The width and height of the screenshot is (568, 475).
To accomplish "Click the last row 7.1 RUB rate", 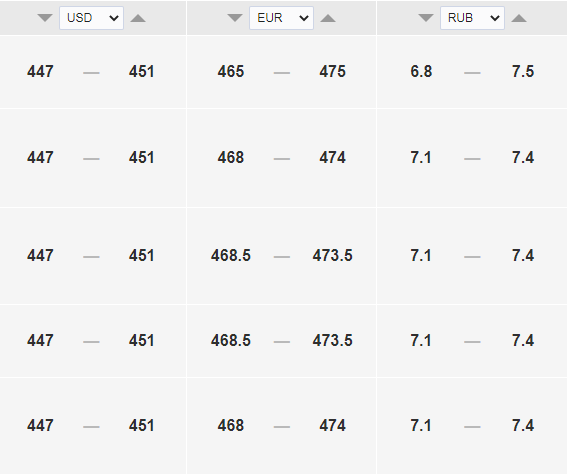I will (421, 425).
